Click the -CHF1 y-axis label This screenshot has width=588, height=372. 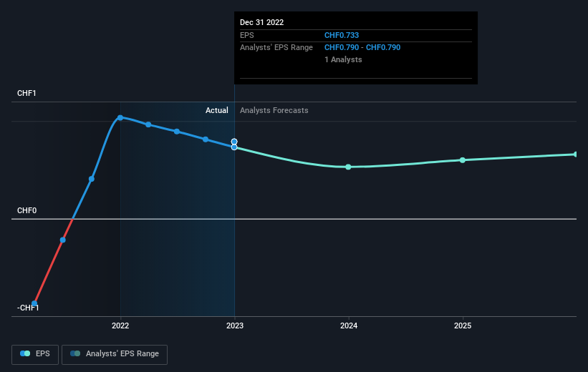[x=28, y=308]
